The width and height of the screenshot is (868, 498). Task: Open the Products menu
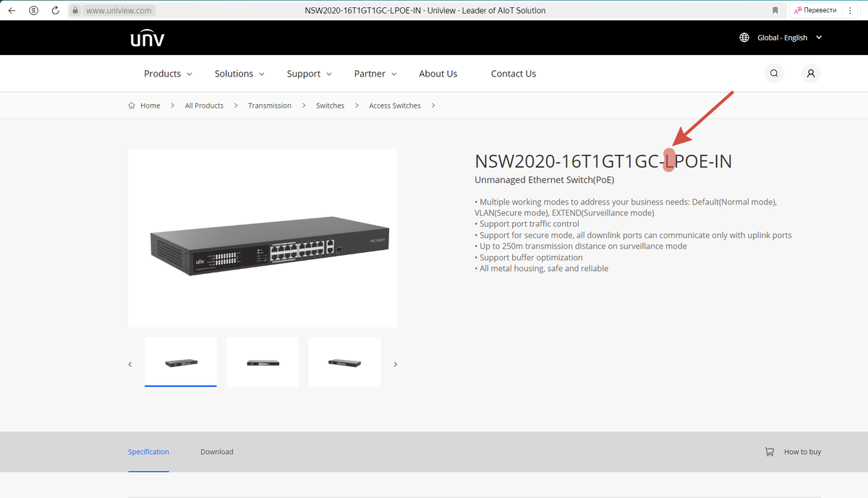point(162,74)
